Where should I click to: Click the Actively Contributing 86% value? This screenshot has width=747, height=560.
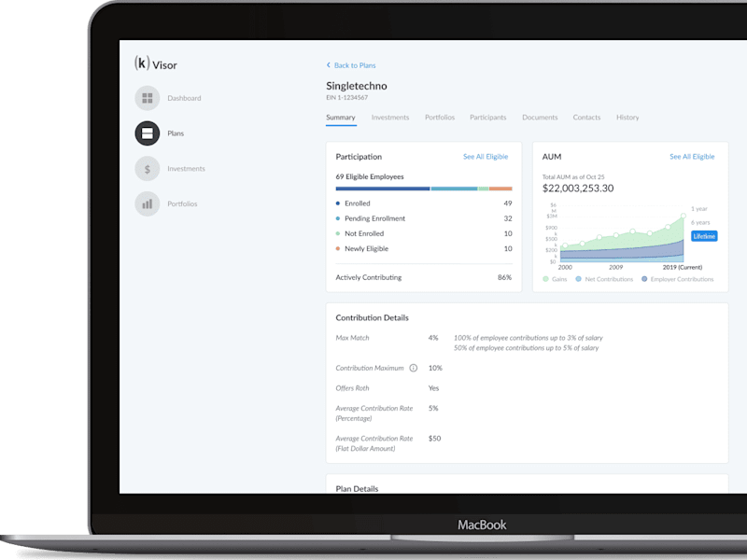[504, 277]
